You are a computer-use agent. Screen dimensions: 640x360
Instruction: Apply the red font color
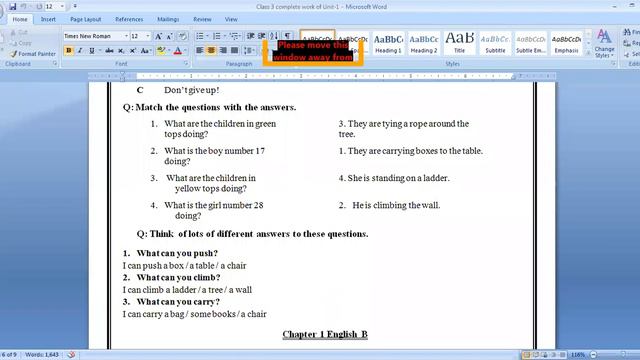click(178, 51)
